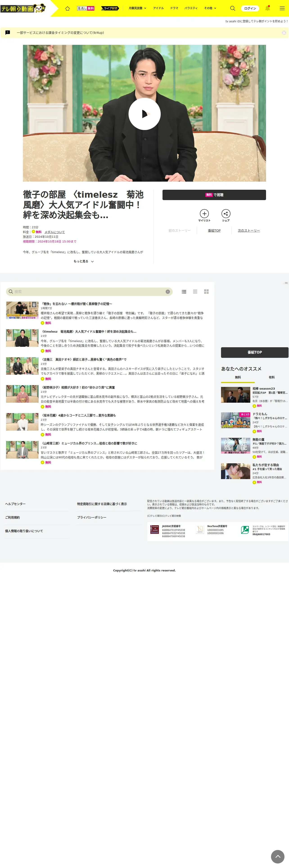Click the テレ朝動画 logo
Image resolution: width=289 pixels, height=868 pixels.
[x=23, y=8]
